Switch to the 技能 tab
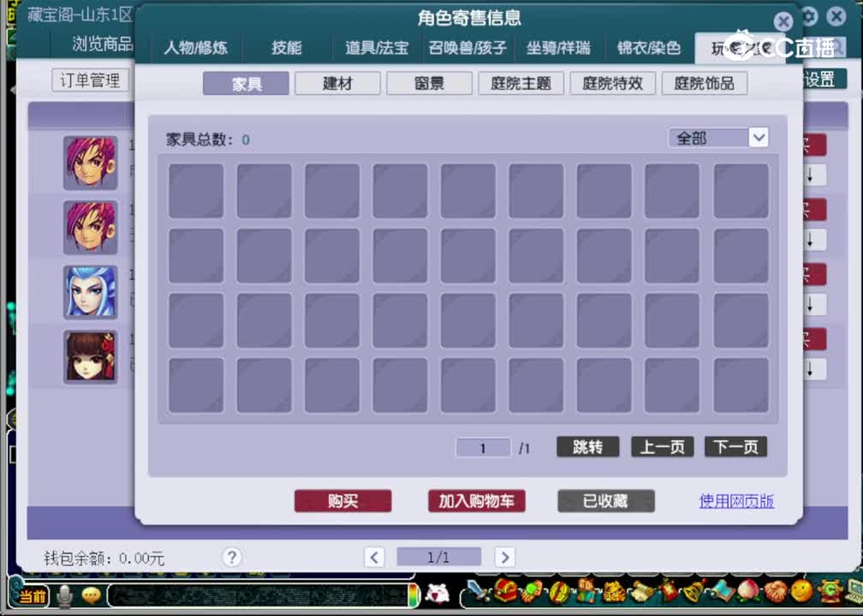The height and width of the screenshot is (616, 863). click(286, 49)
